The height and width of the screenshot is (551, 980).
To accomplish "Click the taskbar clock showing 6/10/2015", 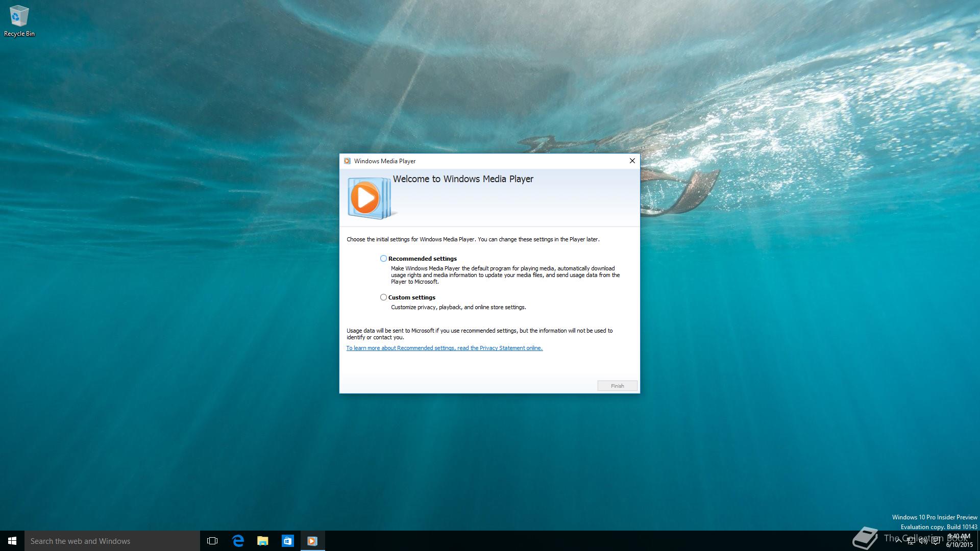I will coord(959,541).
